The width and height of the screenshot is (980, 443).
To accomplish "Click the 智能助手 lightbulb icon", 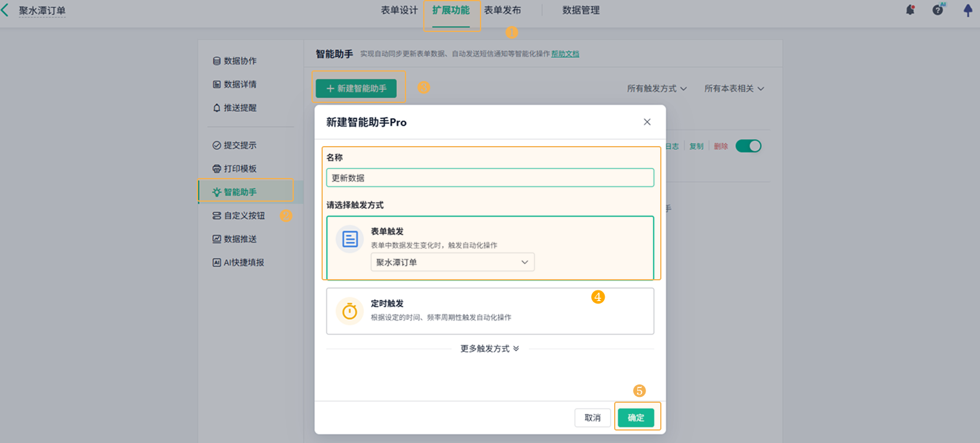I will (x=216, y=192).
